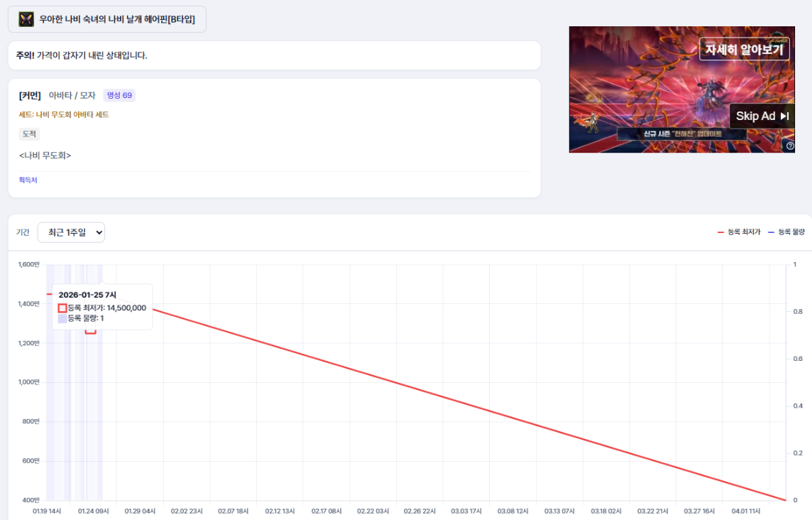The height and width of the screenshot is (520, 812).
Task: Click the lavender 등록 물량 swatch in tooltip
Action: coord(62,319)
